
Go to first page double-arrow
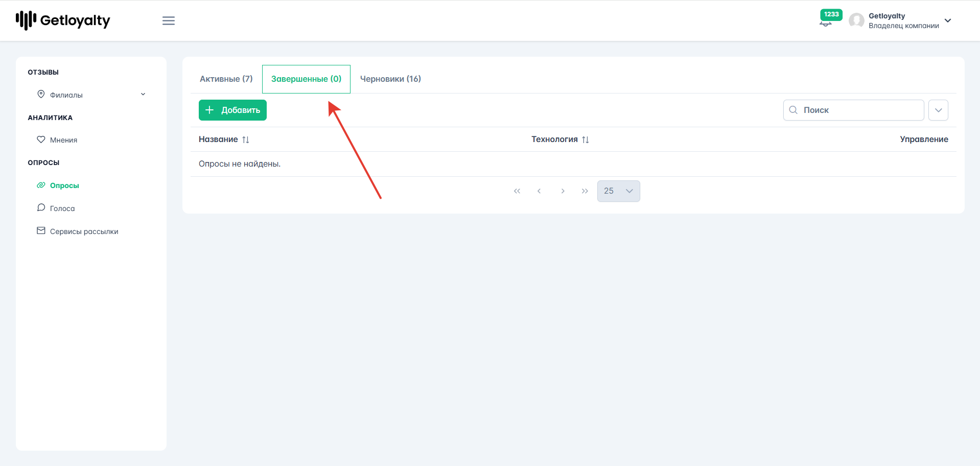[x=517, y=191]
